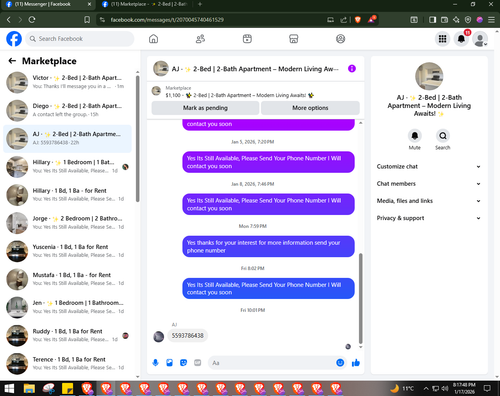
Task: Toggle the browser sidebar panel icon
Action: click(432, 20)
